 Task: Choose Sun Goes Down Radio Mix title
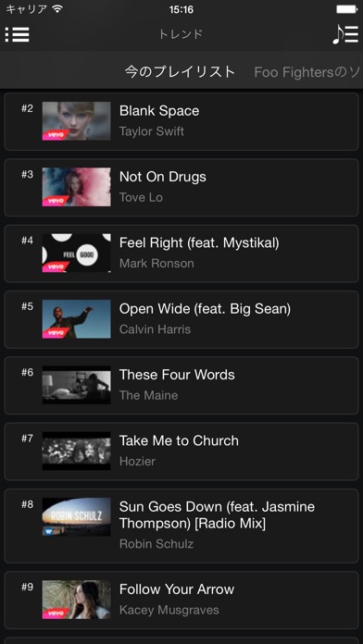coord(217,515)
